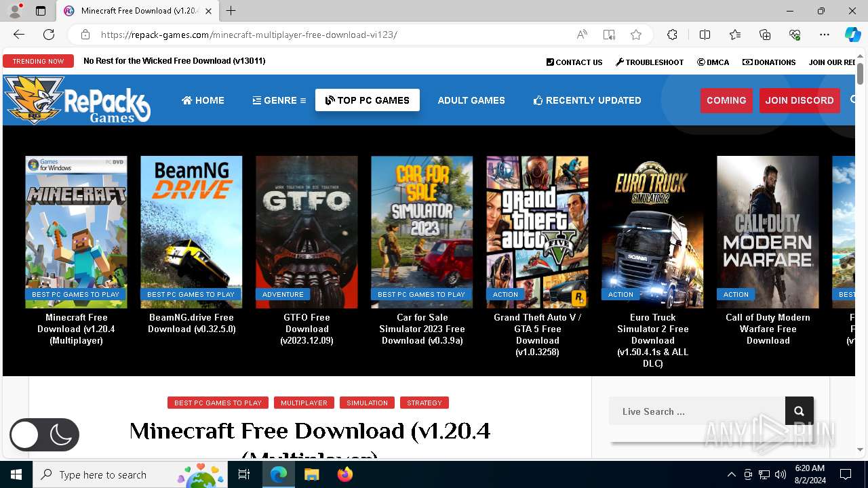This screenshot has width=868, height=488.
Task: Open the volume control icon
Action: (781, 474)
